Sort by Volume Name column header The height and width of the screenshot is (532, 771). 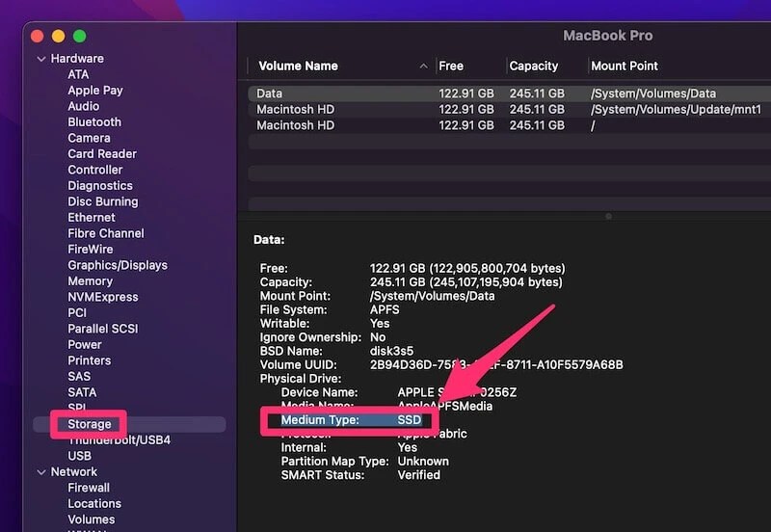click(x=298, y=66)
